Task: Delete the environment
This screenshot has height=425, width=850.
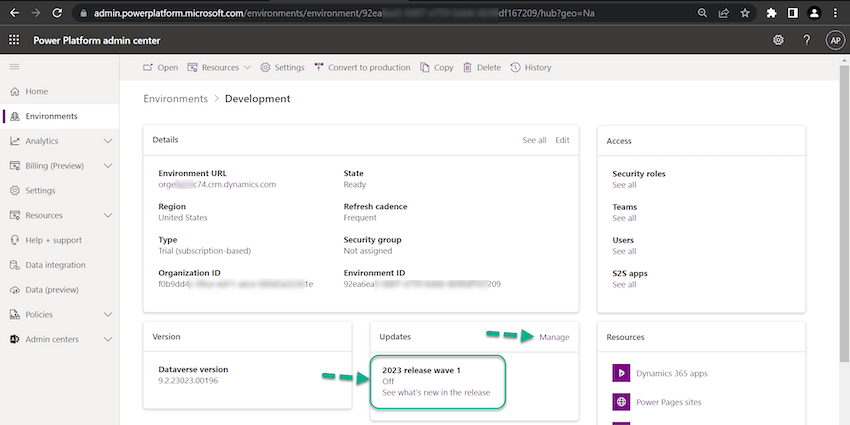Action: click(x=482, y=68)
